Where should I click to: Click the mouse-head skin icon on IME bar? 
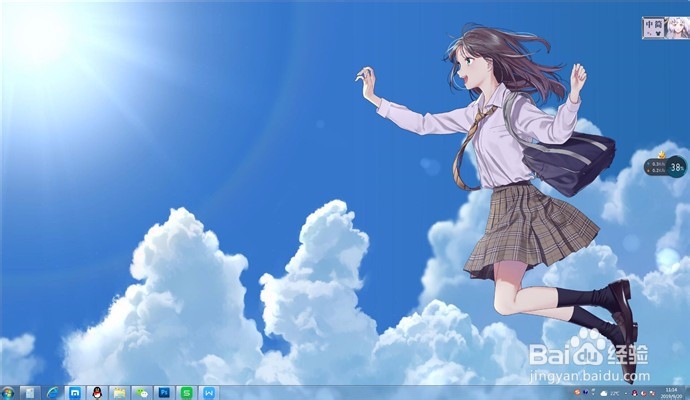[x=658, y=33]
